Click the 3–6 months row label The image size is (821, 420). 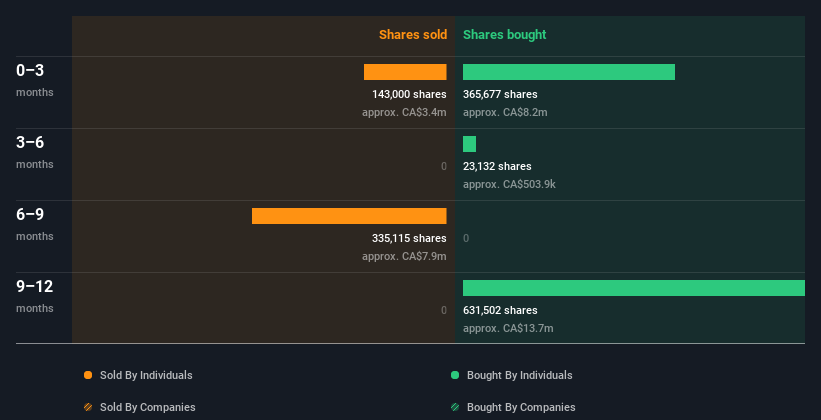(35, 152)
